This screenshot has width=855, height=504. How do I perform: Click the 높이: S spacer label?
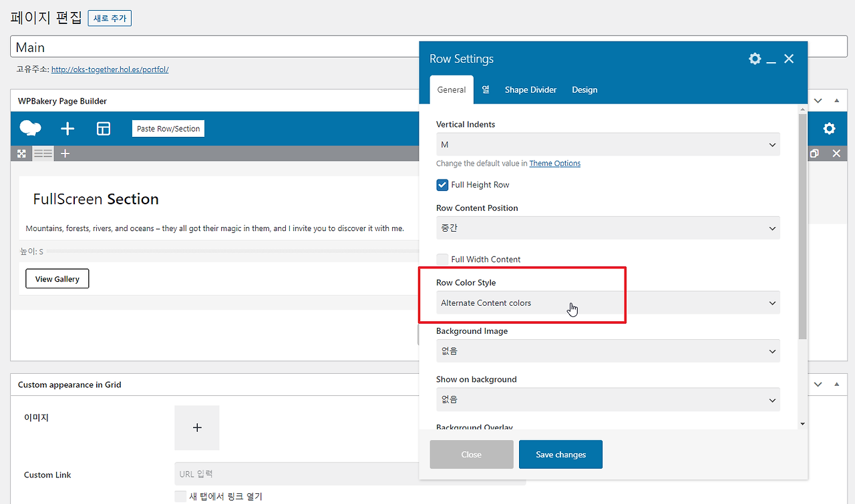coord(31,252)
